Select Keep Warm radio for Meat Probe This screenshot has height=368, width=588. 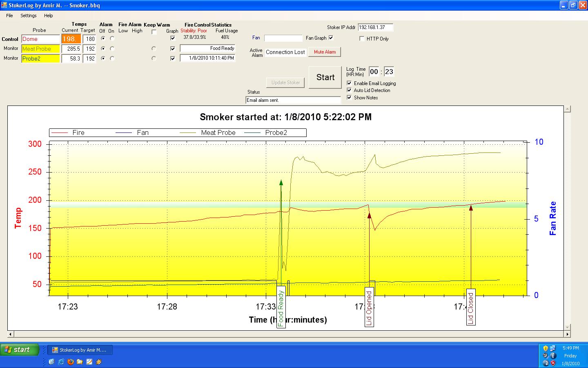pos(154,48)
